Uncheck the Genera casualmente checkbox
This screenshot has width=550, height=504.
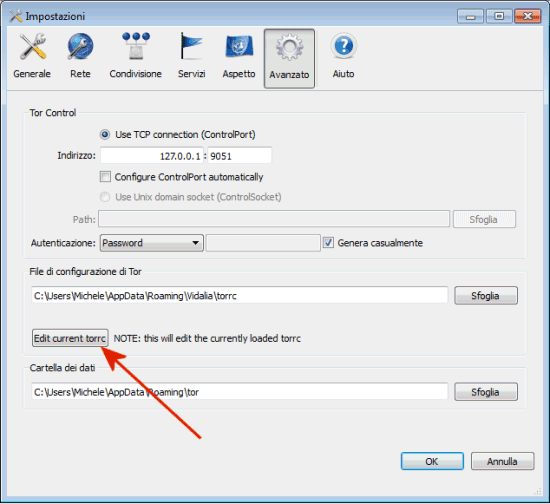click(x=328, y=243)
